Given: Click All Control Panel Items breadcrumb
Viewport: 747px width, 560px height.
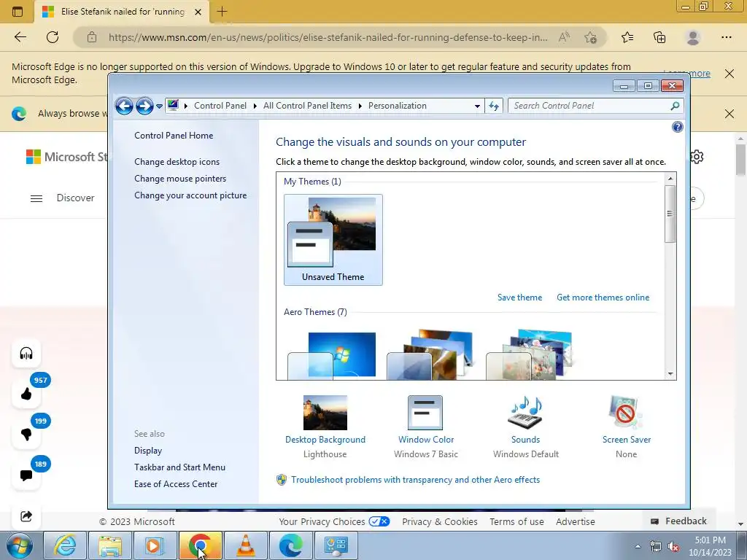Looking at the screenshot, I should click(307, 106).
